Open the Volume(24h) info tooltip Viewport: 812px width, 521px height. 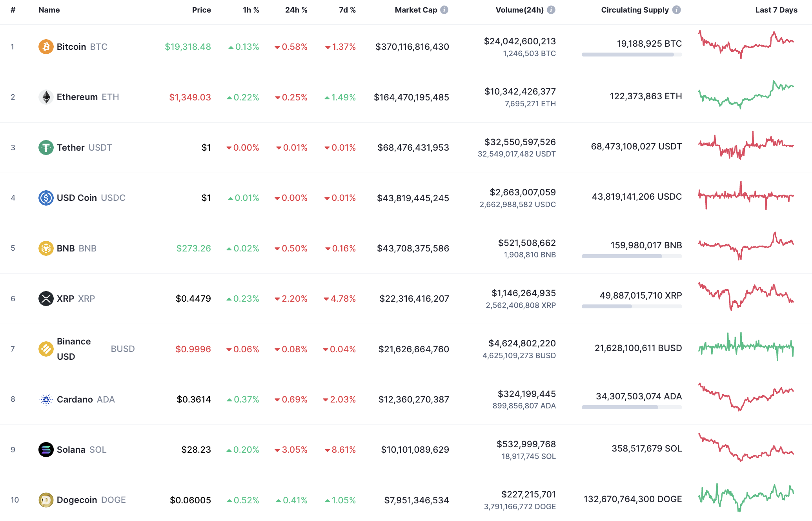tap(552, 10)
